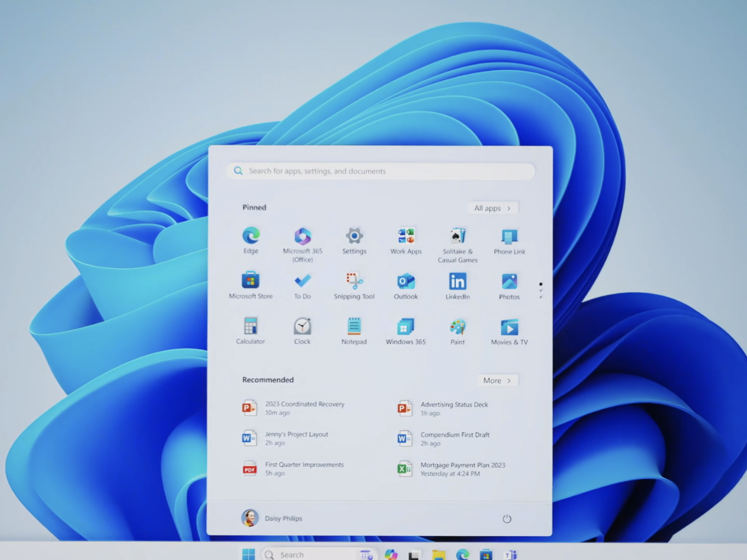Image resolution: width=747 pixels, height=560 pixels.
Task: Open the Calculator app
Action: (x=250, y=326)
